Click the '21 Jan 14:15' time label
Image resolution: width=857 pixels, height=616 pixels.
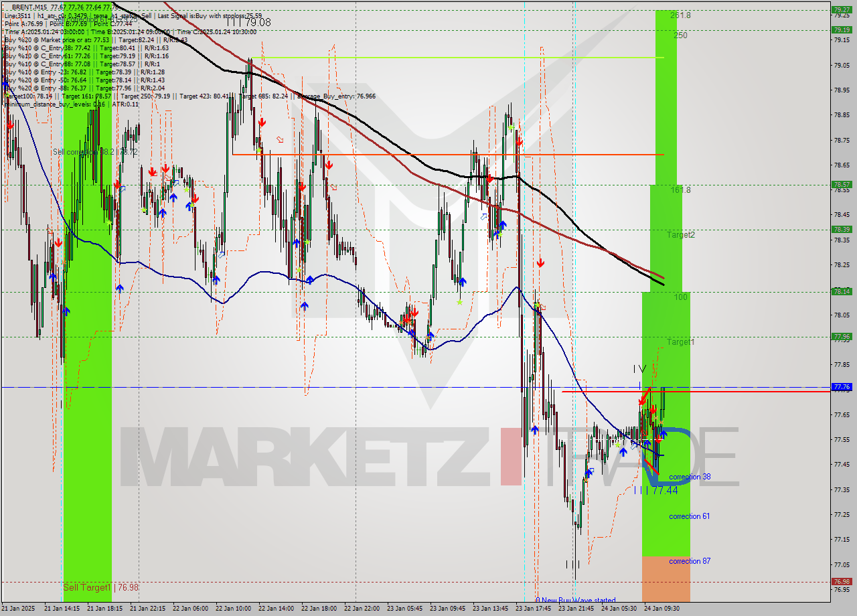pos(62,609)
